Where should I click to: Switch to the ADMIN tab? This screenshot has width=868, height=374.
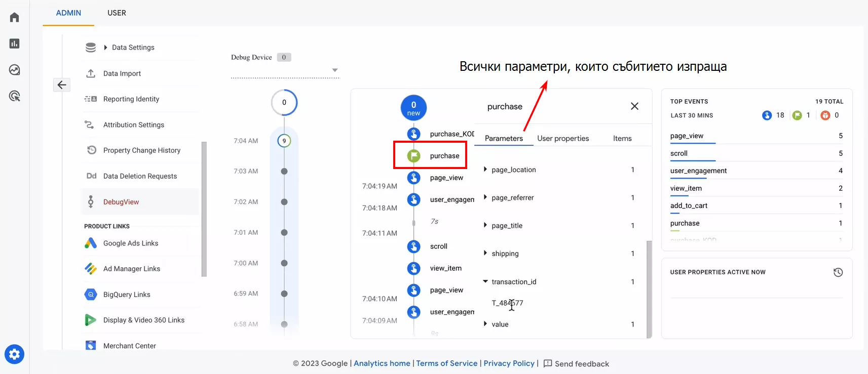coord(68,13)
